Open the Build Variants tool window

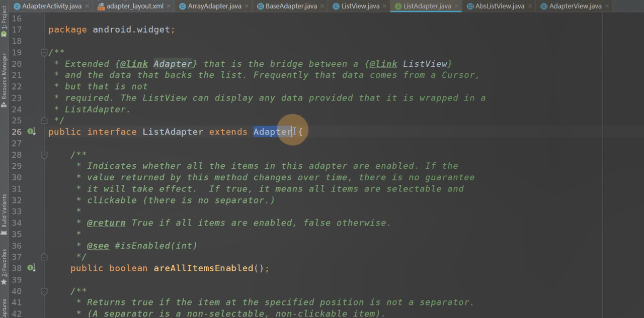(x=4, y=215)
